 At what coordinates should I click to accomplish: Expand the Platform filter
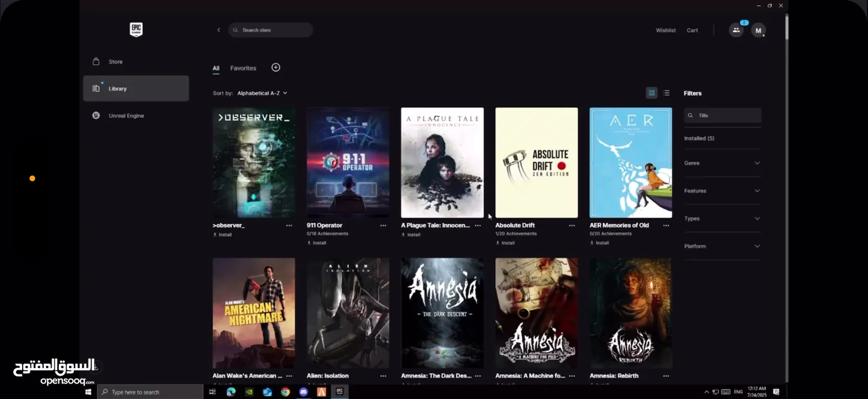tap(722, 246)
